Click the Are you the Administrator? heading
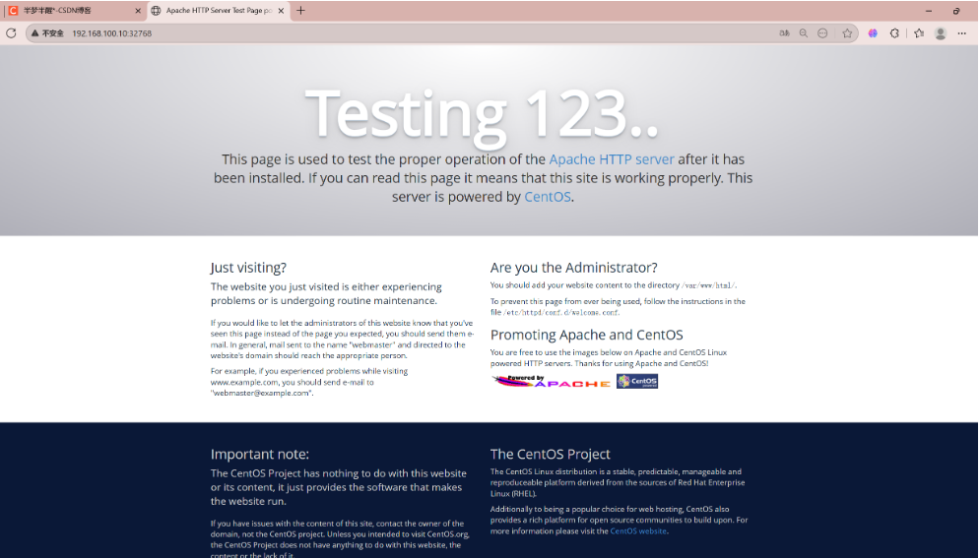Screen dimensions: 980x558 pos(574,267)
